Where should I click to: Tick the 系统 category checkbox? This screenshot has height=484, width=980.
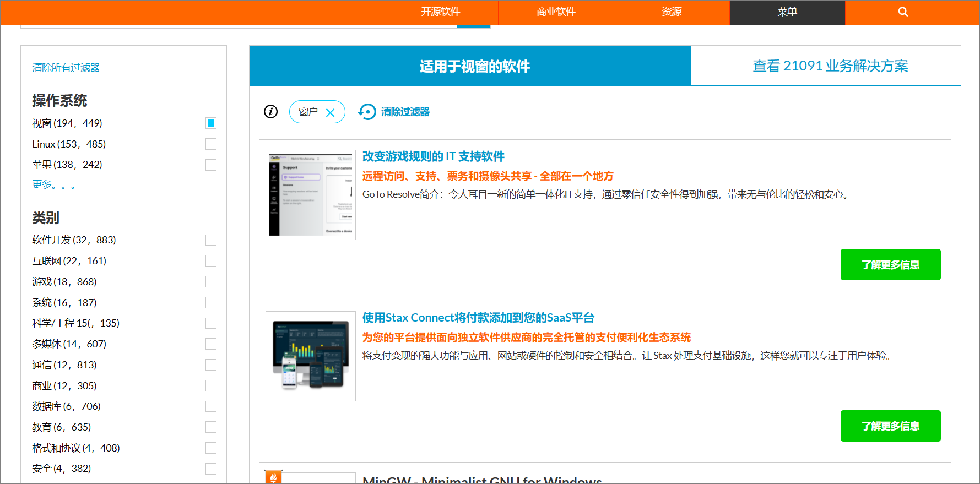tap(211, 302)
